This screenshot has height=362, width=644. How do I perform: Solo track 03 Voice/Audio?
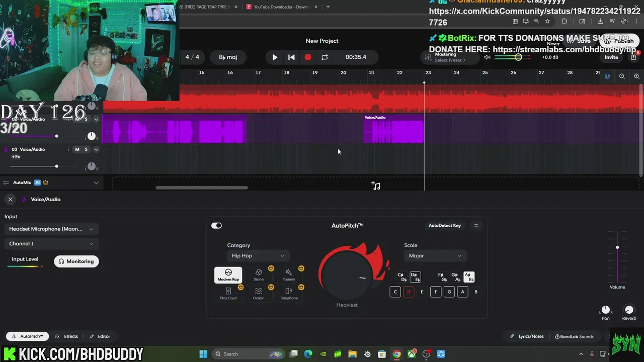coord(86,149)
